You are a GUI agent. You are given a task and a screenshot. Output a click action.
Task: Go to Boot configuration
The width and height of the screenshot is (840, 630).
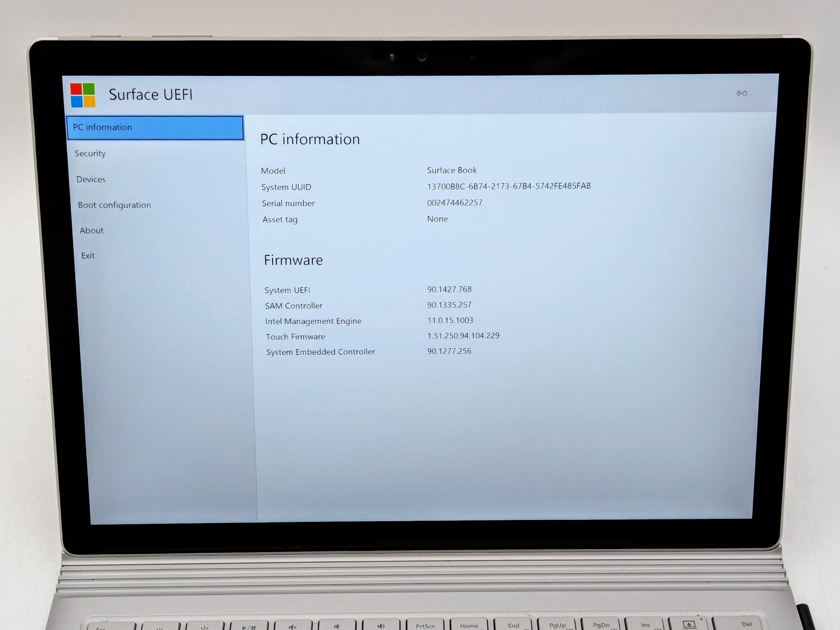click(x=115, y=205)
